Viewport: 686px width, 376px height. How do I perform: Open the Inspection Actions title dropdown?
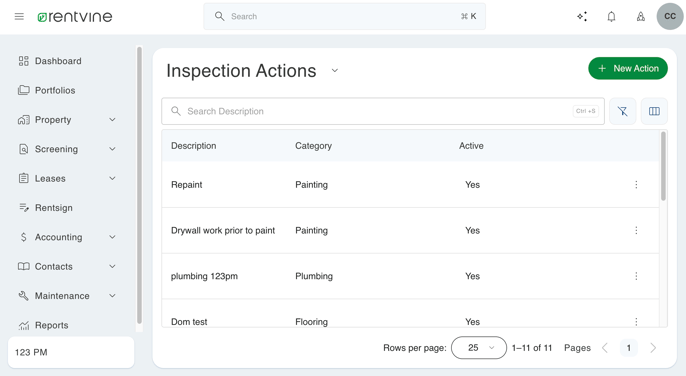(x=335, y=70)
